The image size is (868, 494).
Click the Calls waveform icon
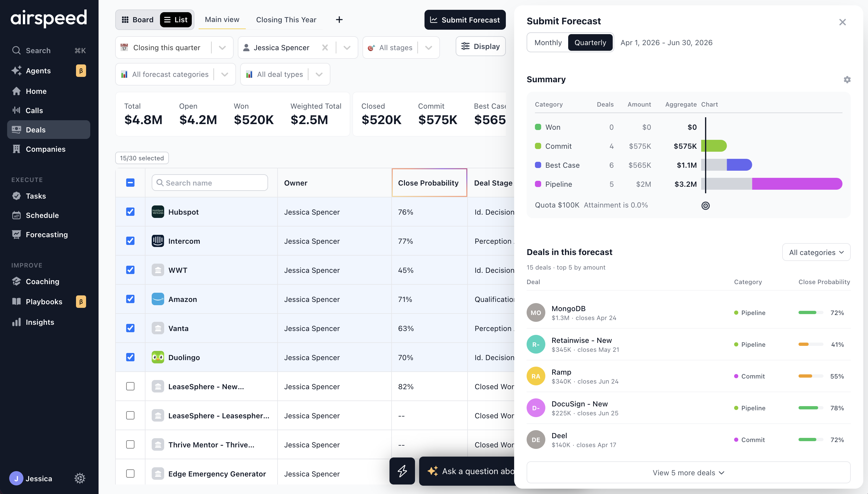pyautogui.click(x=16, y=110)
